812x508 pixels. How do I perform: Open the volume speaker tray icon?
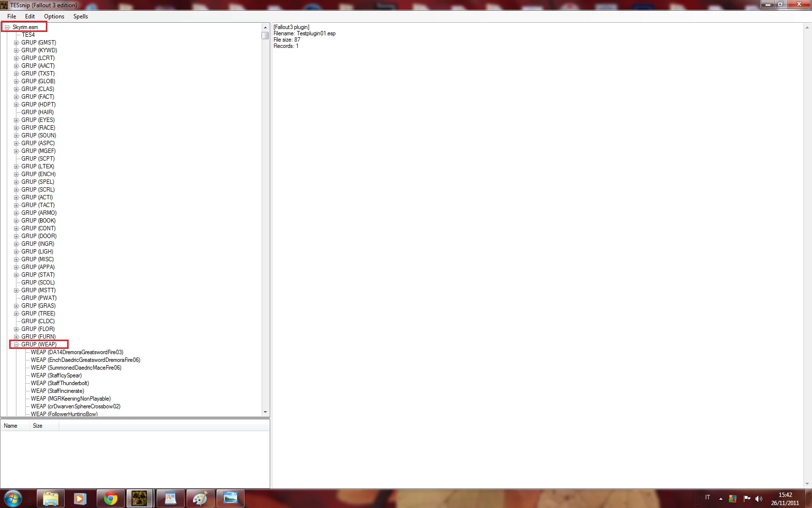point(758,499)
